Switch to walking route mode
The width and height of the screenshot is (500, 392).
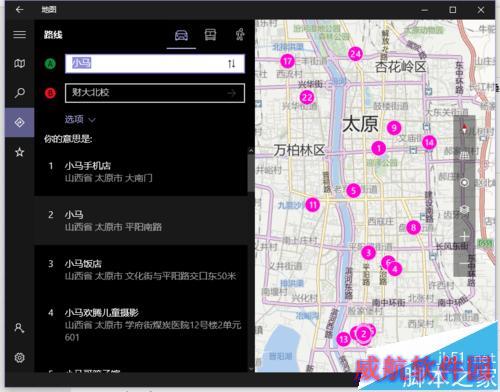coord(240,34)
